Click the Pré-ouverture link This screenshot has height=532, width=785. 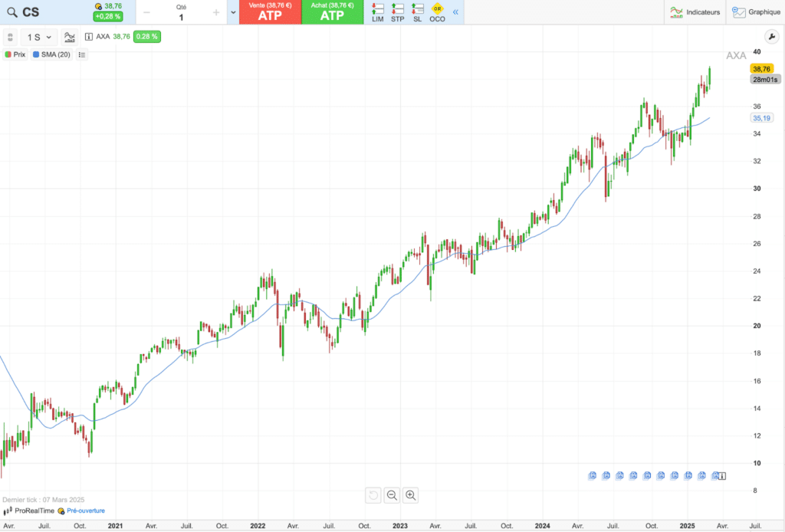tap(86, 511)
